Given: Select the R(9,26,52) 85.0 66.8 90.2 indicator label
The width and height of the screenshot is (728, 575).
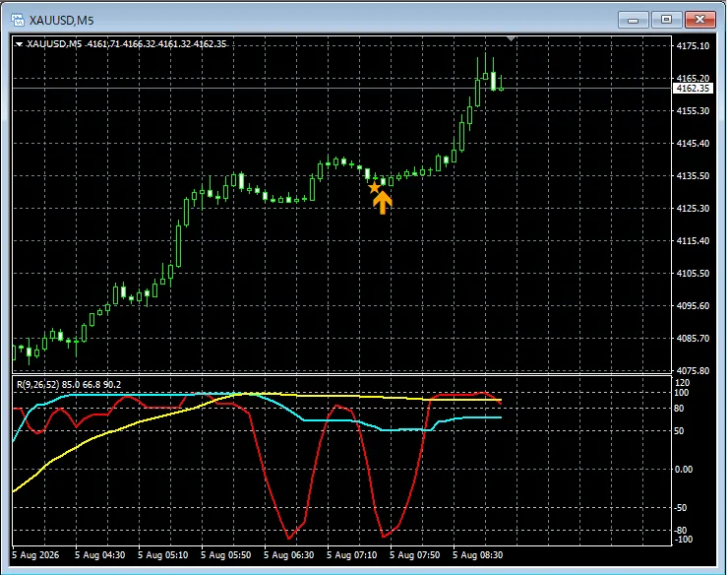Looking at the screenshot, I should (69, 384).
